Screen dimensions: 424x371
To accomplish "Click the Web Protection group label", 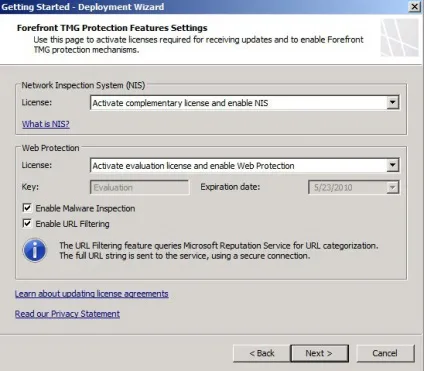I will pos(51,148).
